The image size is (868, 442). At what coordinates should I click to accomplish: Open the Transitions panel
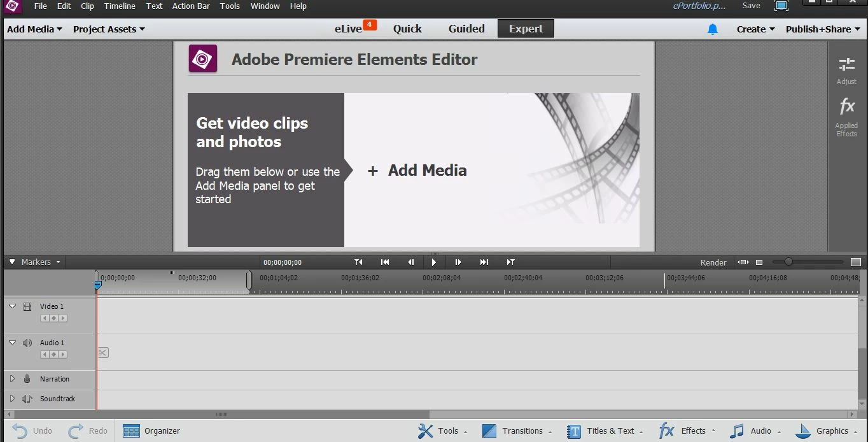pos(516,431)
